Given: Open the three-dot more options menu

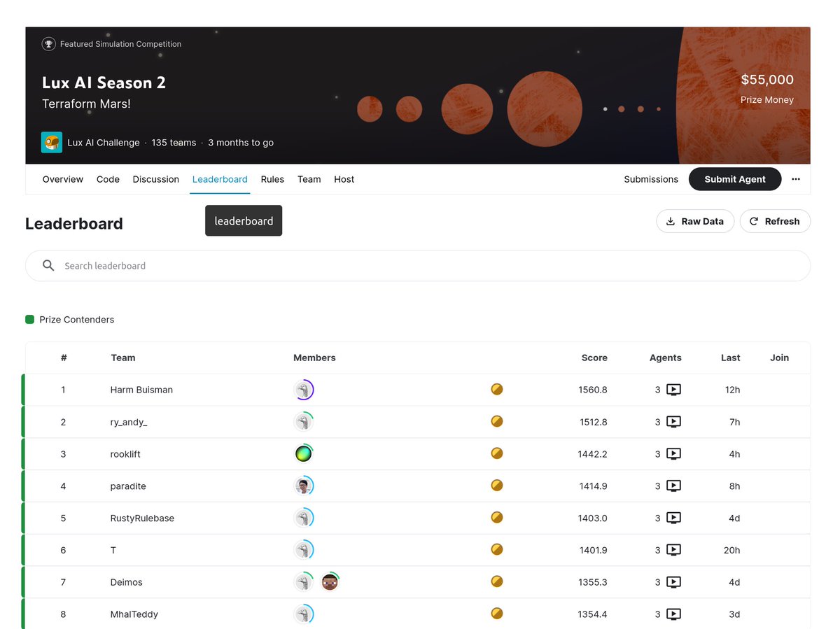Looking at the screenshot, I should 796,179.
